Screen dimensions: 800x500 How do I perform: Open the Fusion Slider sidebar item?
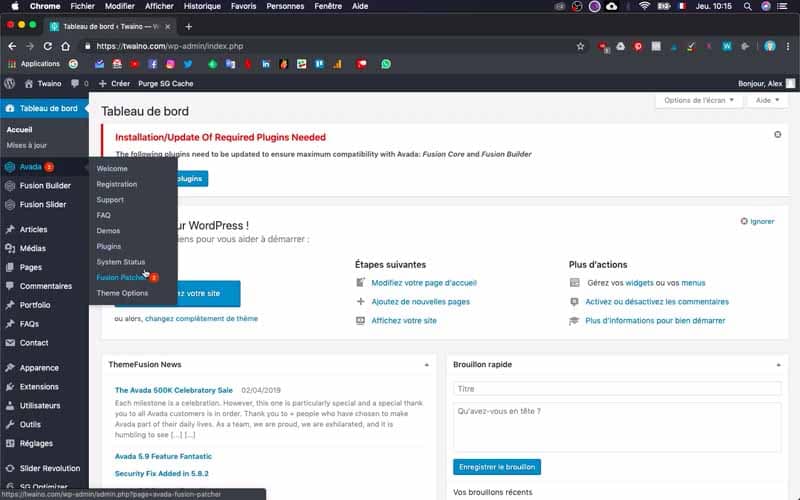click(44, 205)
